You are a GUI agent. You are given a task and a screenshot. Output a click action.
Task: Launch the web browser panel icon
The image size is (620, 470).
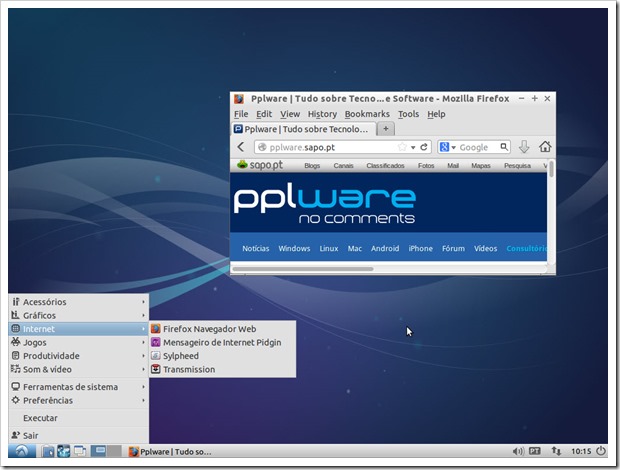pyautogui.click(x=63, y=451)
